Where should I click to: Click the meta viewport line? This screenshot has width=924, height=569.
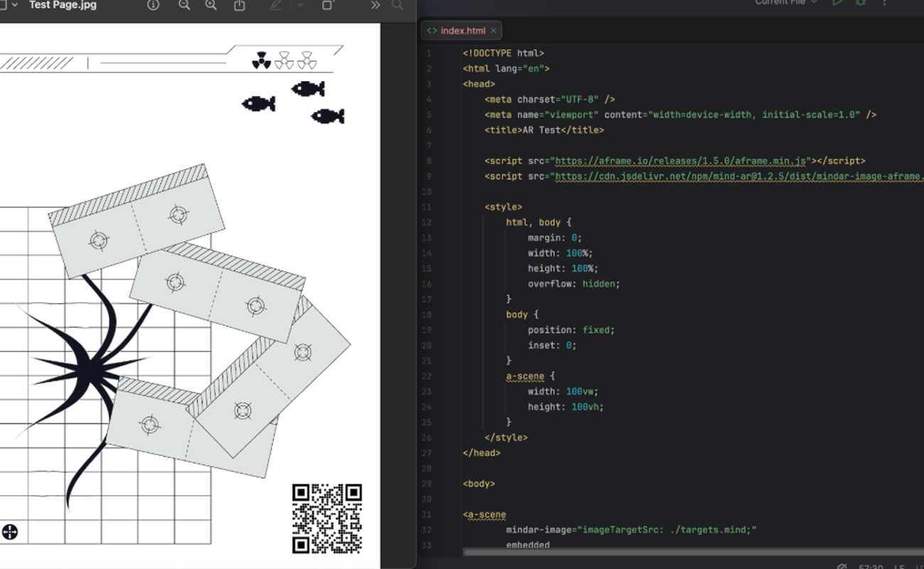point(680,115)
